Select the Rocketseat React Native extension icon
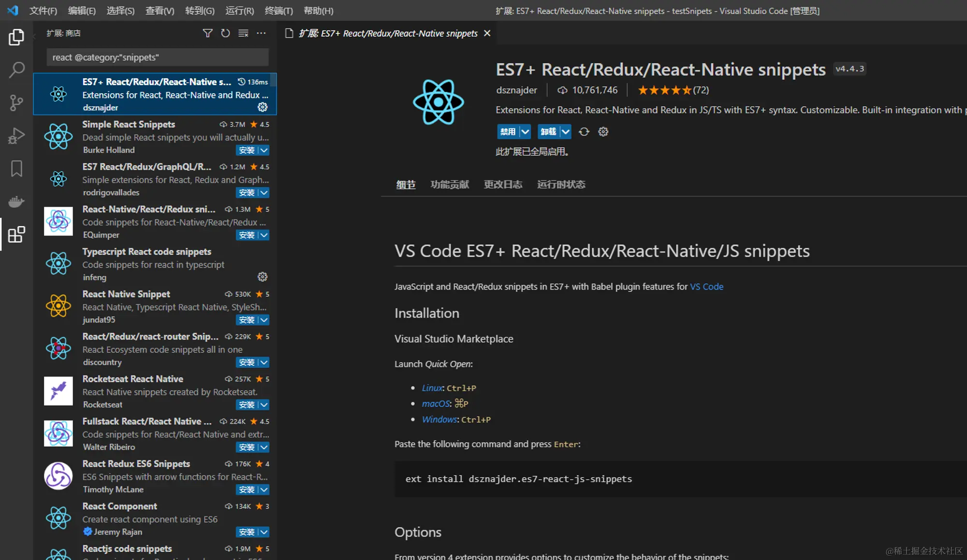Image resolution: width=967 pixels, height=560 pixels. [x=59, y=391]
